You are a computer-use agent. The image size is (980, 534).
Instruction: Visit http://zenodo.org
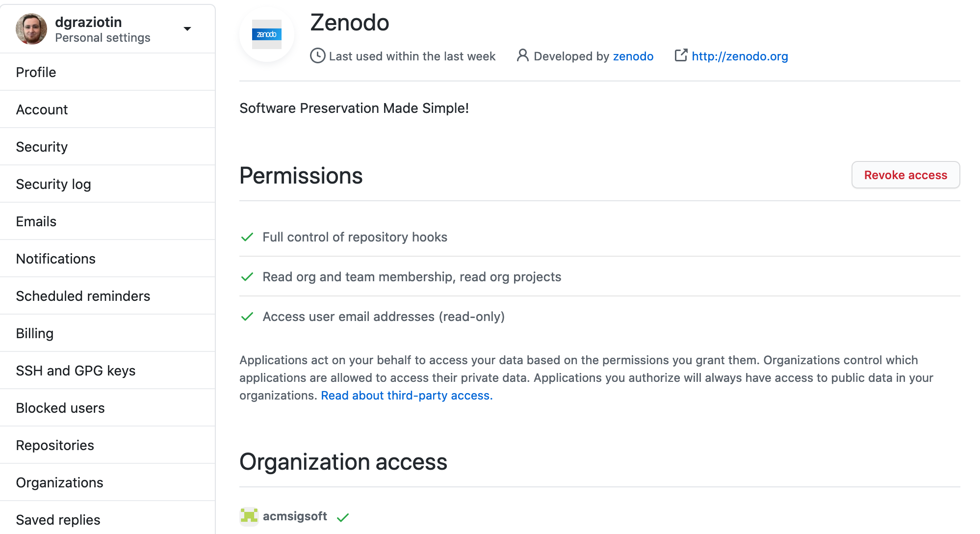(x=740, y=56)
